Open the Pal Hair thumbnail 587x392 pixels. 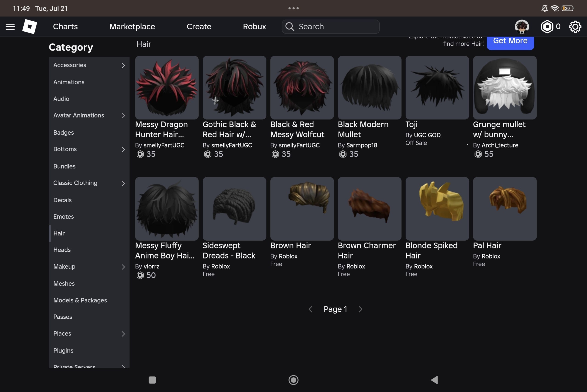505,209
